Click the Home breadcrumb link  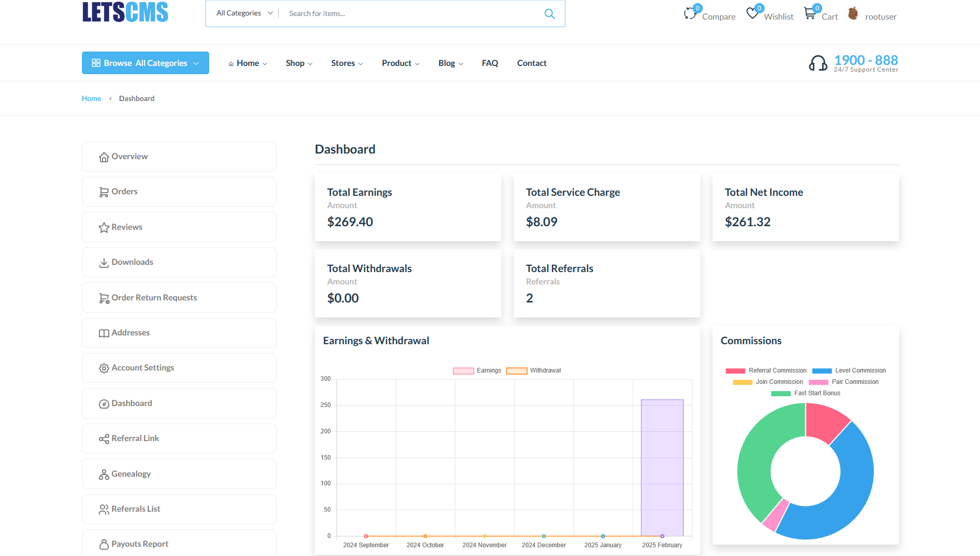pos(91,98)
